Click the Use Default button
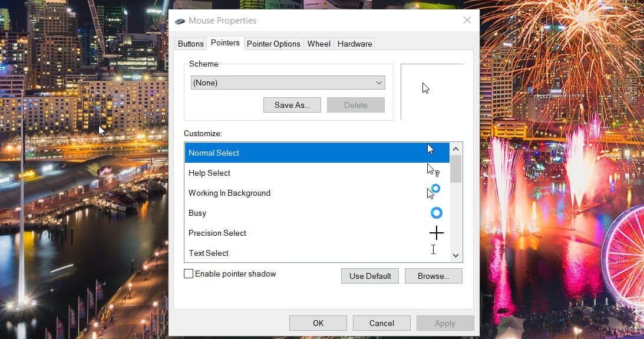 pos(370,276)
